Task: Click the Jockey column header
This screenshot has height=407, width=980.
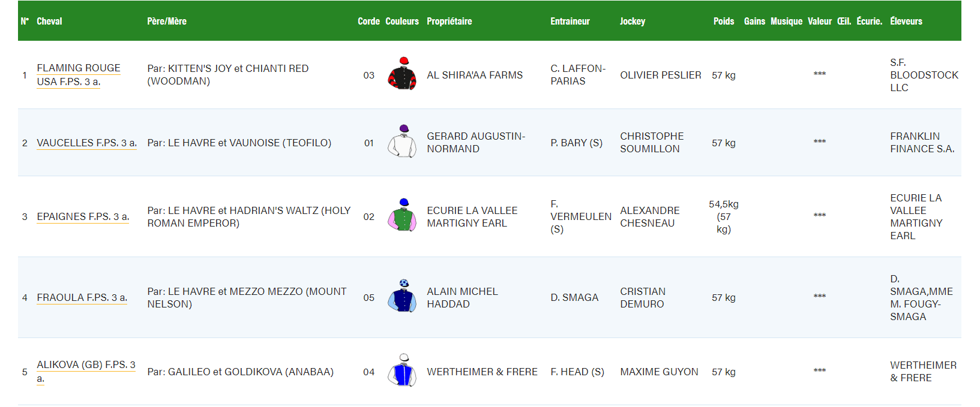Action: pos(633,22)
